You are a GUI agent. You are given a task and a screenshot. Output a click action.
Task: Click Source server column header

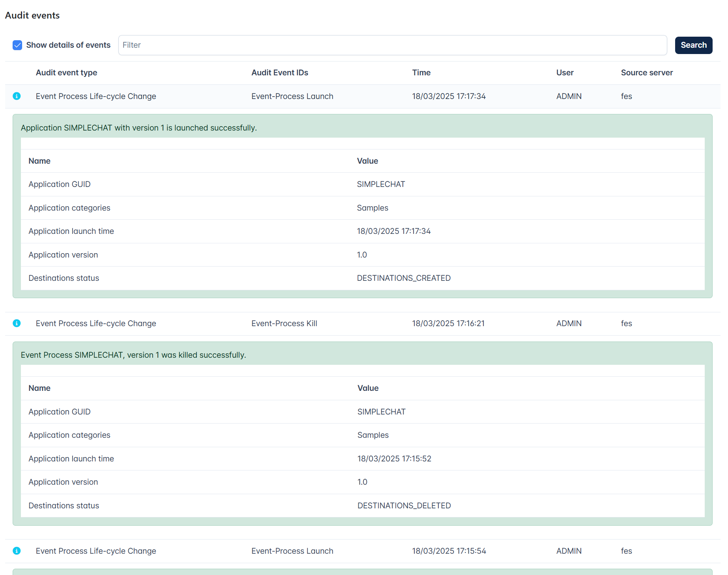647,73
